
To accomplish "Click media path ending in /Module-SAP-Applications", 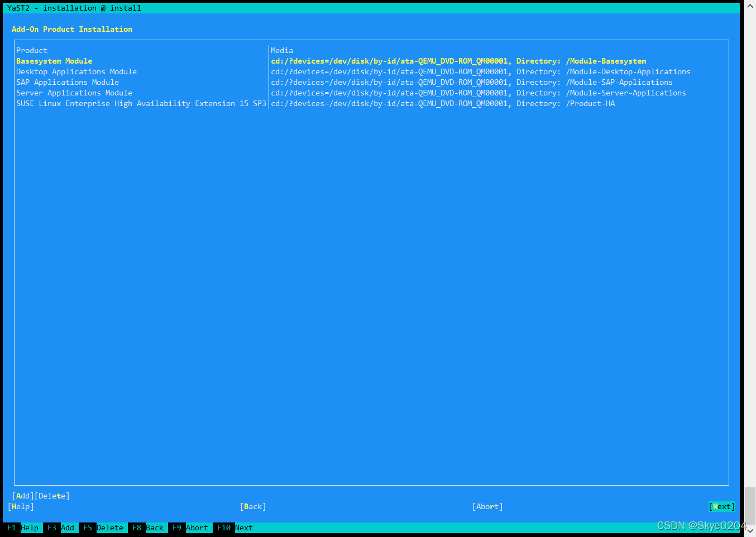I will point(472,83).
